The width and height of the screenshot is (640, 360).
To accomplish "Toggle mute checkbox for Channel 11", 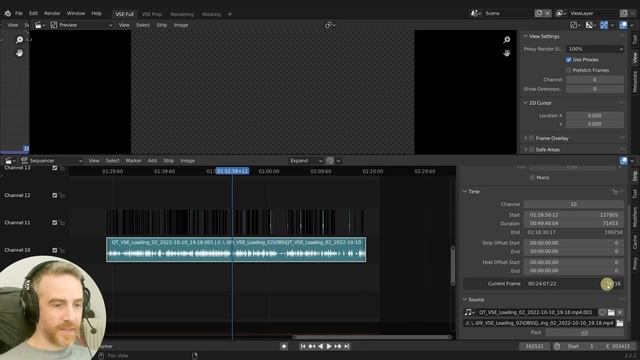I will 55,223.
